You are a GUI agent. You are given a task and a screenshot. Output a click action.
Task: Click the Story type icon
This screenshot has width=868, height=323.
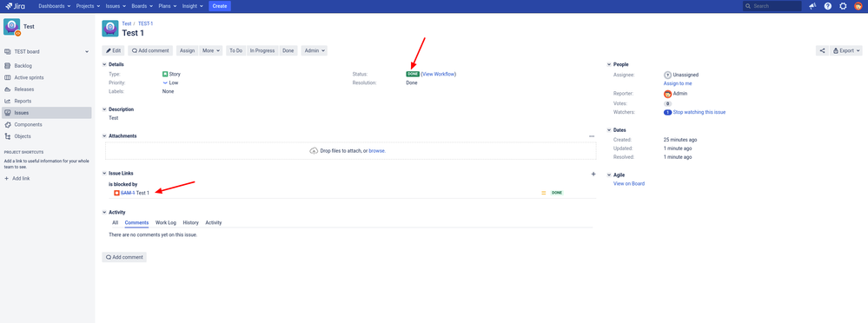click(165, 74)
